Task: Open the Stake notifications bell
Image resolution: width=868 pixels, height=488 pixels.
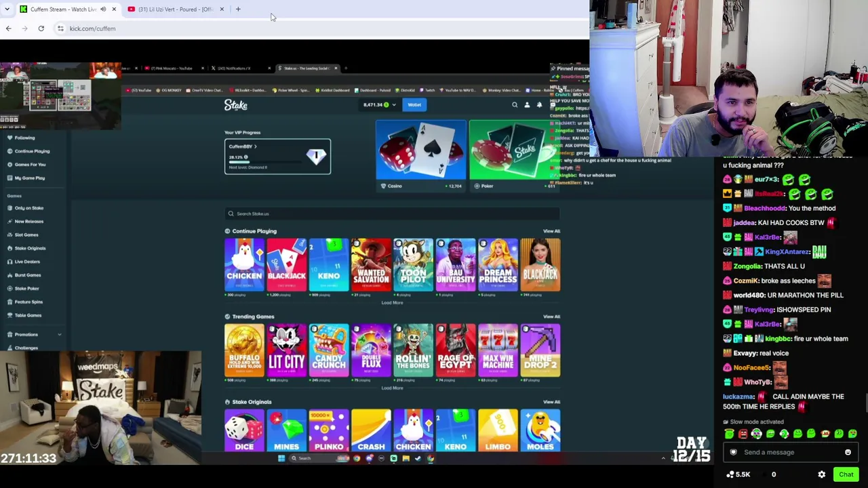Action: pos(539,105)
